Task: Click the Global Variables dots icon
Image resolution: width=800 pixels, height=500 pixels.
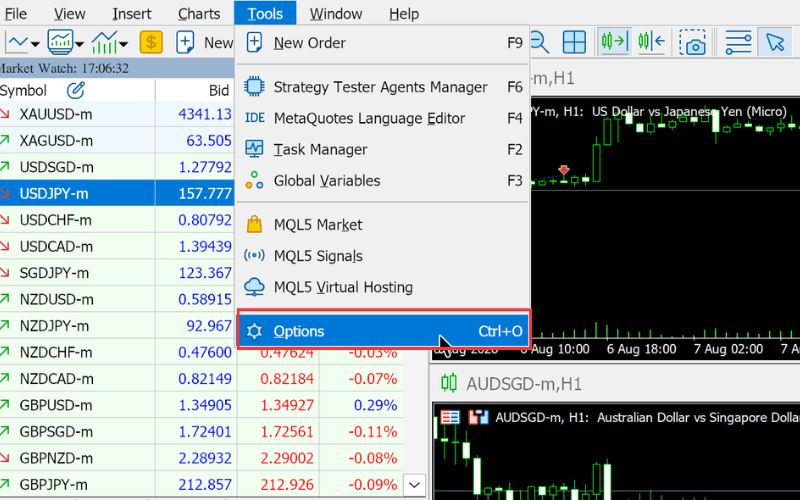Action: 254,180
